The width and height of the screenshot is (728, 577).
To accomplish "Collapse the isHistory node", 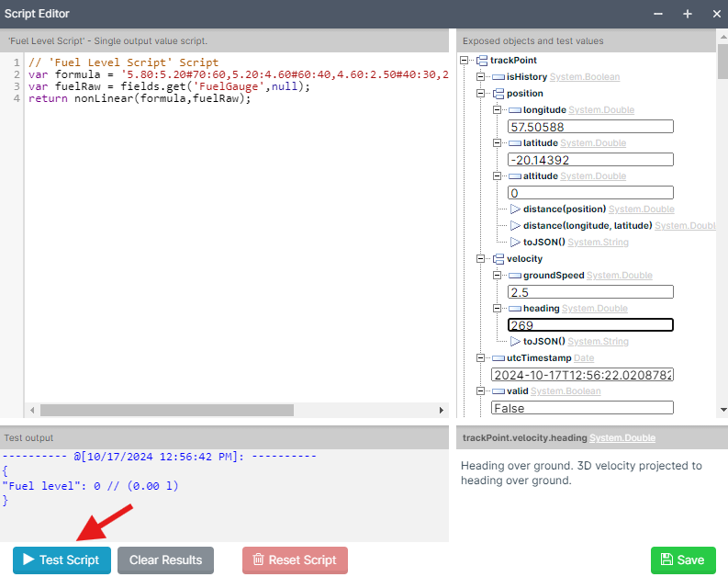I will [x=480, y=76].
